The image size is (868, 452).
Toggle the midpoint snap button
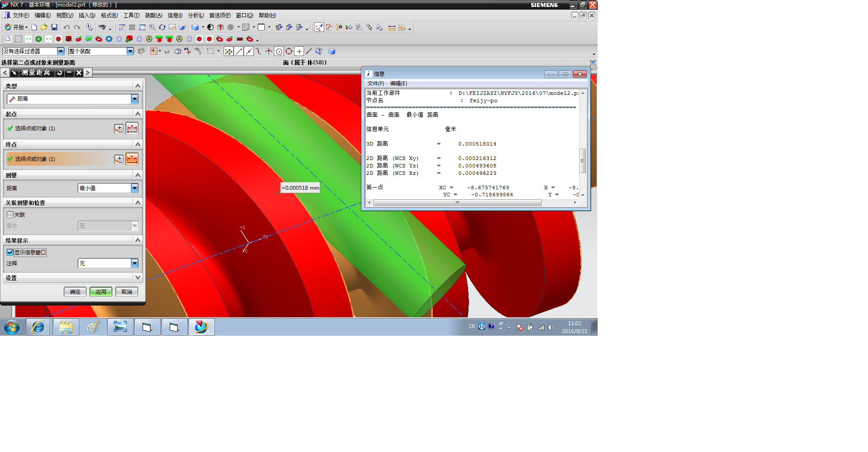248,51
